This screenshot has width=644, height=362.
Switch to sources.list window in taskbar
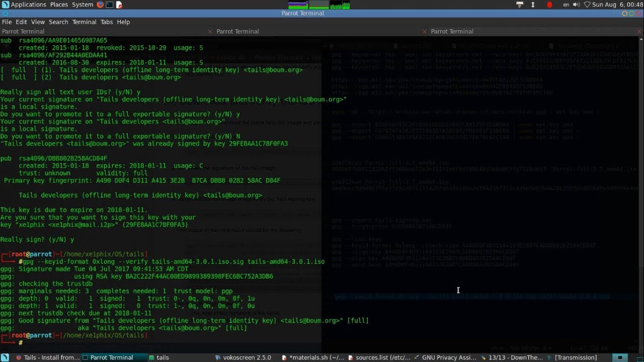click(379, 357)
